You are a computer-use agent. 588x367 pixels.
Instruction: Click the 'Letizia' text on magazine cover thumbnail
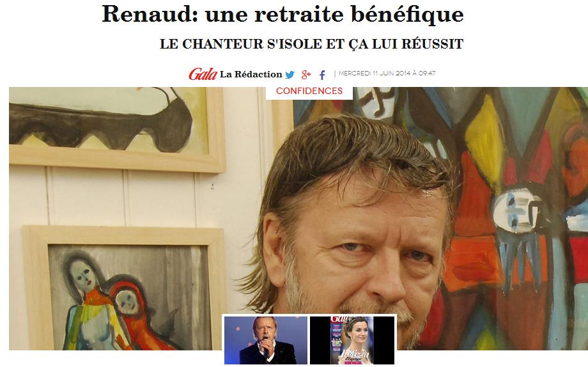click(x=354, y=355)
